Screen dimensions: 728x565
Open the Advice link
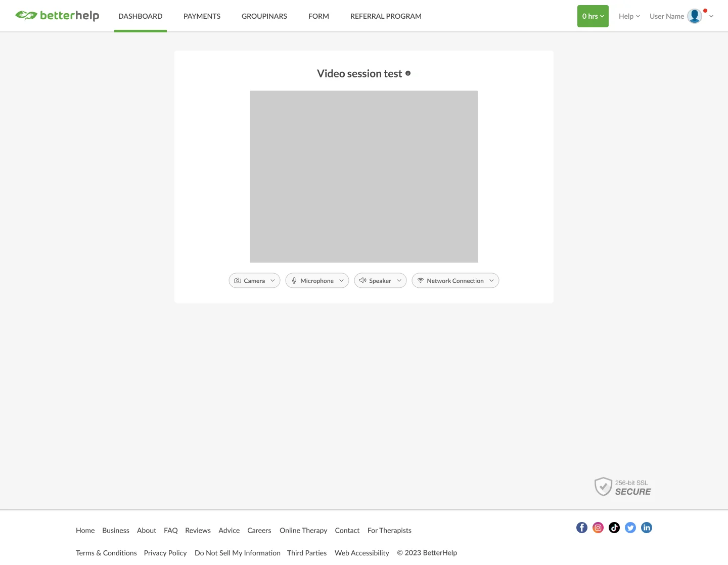(229, 531)
